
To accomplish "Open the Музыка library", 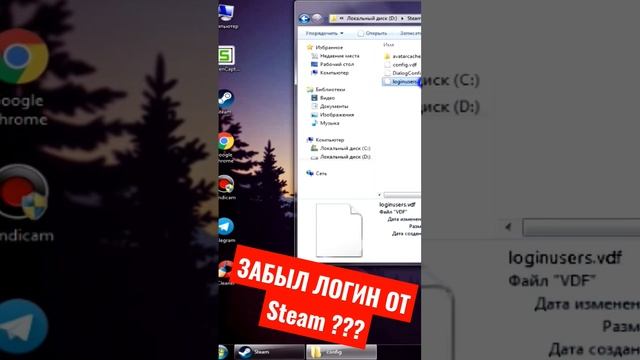I will 325,123.
